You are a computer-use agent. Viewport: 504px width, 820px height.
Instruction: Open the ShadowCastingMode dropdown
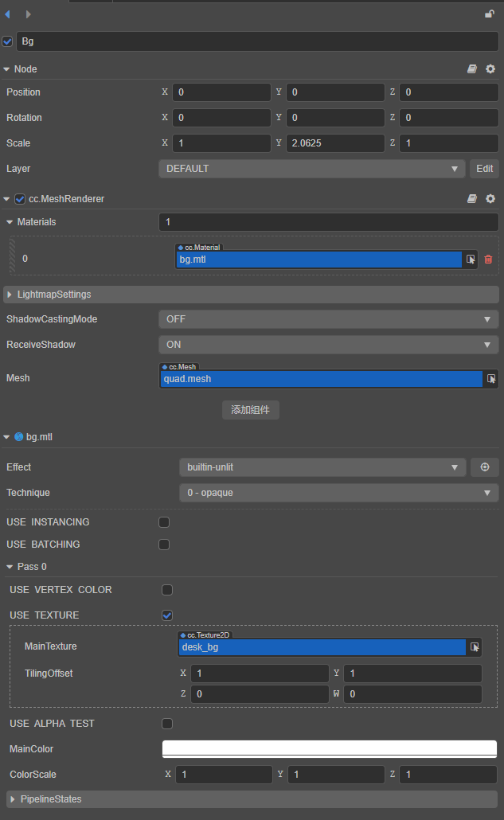328,319
